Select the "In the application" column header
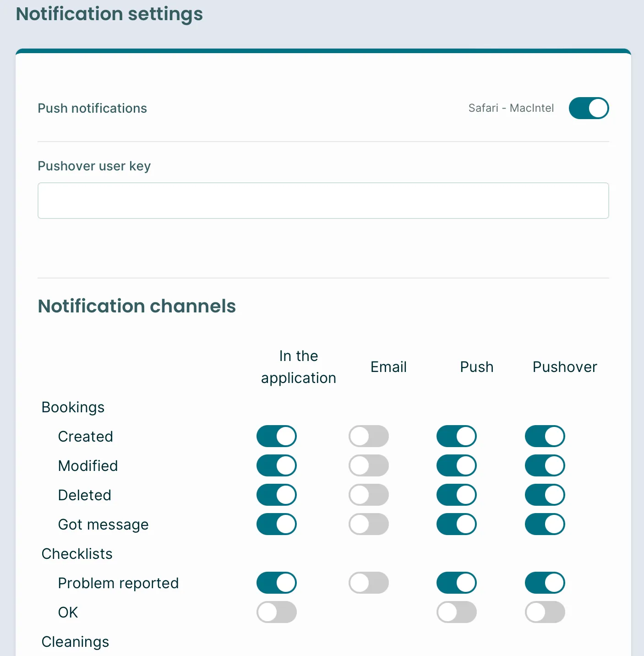The height and width of the screenshot is (656, 644). coord(299,367)
